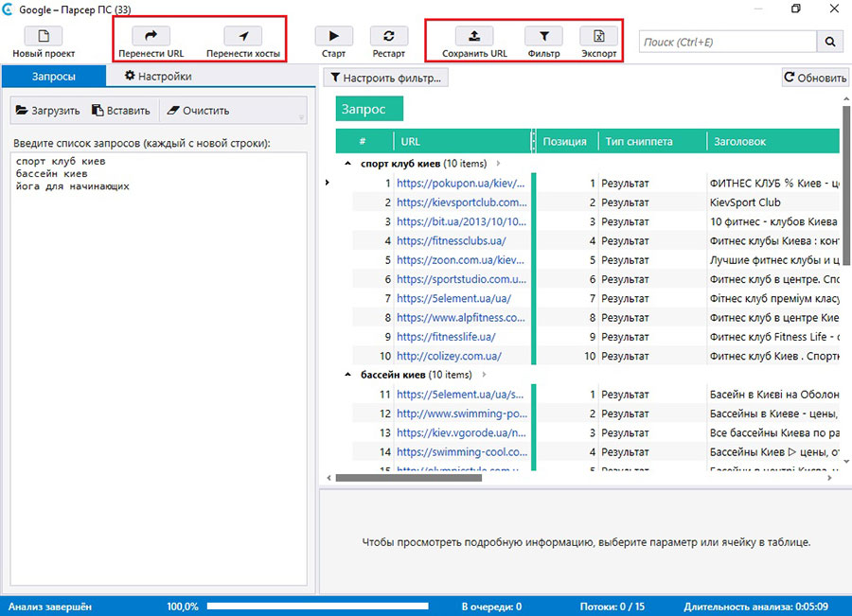Viewport: 852px width, 616px height.
Task: Export results via Экспорт icon
Action: 599,36
